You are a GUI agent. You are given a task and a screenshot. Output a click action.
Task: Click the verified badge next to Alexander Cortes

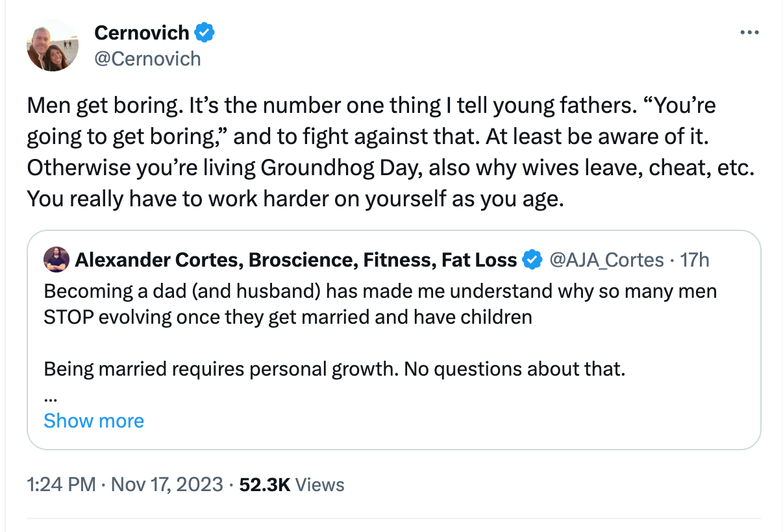(x=532, y=260)
